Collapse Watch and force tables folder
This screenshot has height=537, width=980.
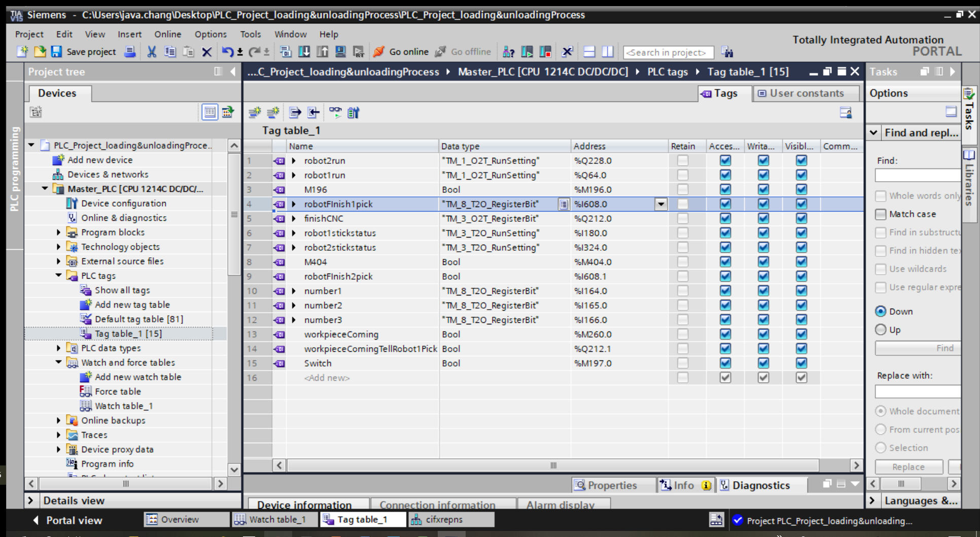click(x=58, y=362)
